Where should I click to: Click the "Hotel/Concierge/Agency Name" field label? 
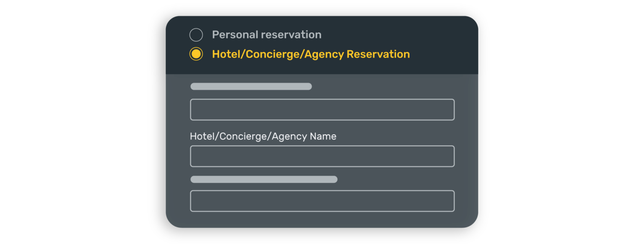click(263, 136)
